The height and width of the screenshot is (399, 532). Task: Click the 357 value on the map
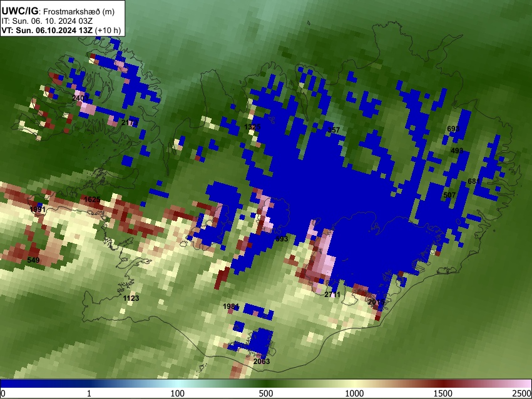pyautogui.click(x=334, y=130)
